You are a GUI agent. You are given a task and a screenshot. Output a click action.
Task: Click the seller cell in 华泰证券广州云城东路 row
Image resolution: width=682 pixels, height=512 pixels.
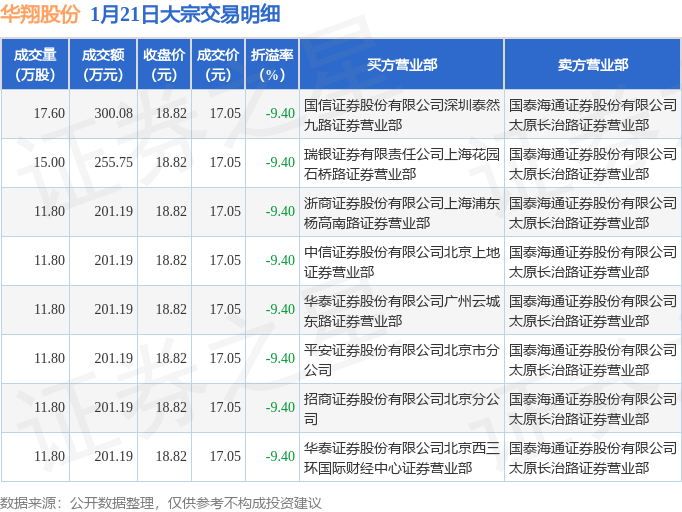[592, 311]
